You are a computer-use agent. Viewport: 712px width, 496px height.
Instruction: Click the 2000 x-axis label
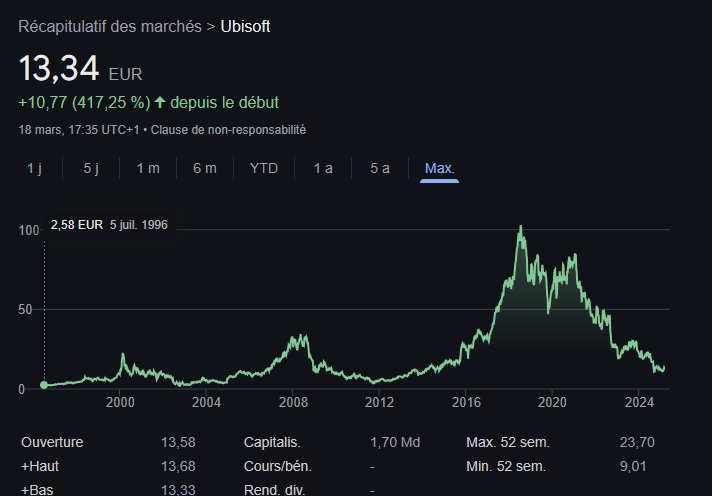[x=120, y=402]
